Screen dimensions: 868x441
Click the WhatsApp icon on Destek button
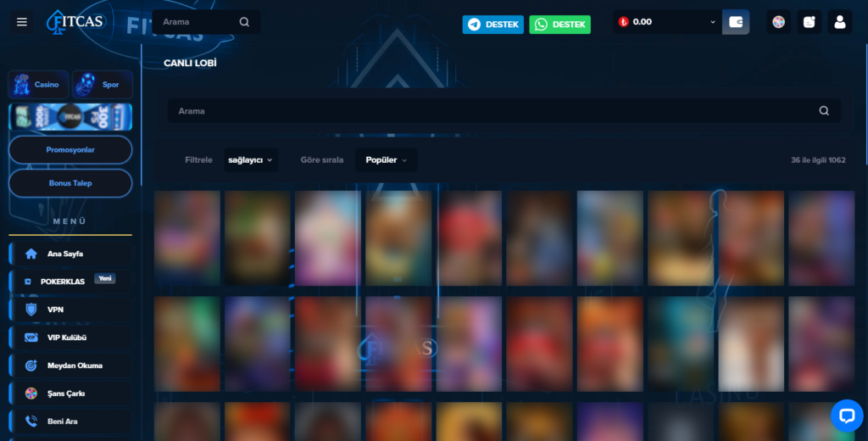[541, 25]
